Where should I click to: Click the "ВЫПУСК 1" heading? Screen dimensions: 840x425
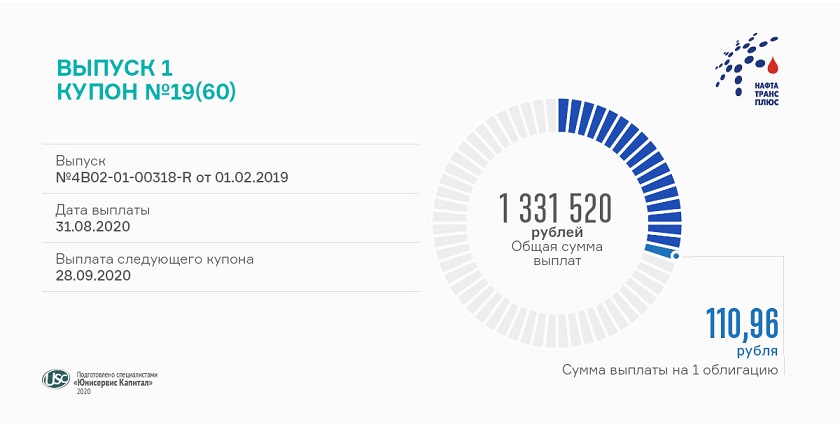pos(114,68)
